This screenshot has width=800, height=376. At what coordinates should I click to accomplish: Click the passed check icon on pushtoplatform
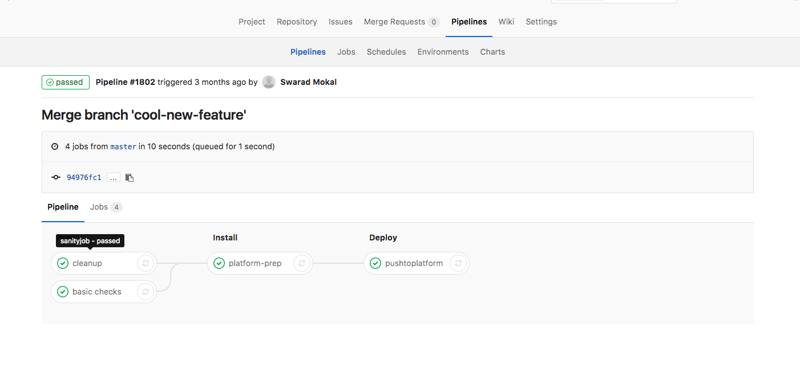pyautogui.click(x=376, y=263)
